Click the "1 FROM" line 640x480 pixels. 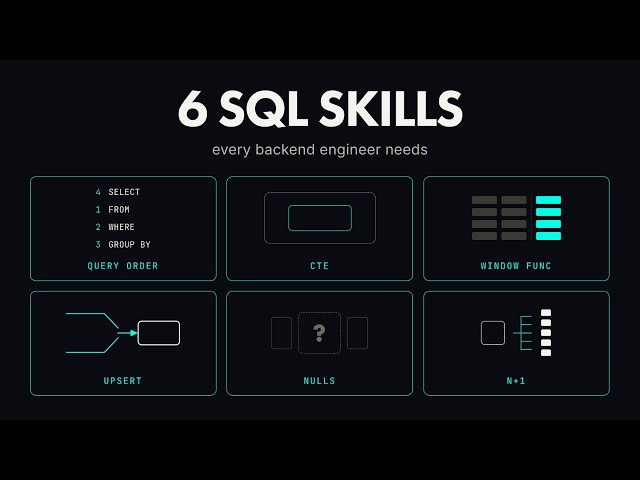(112, 209)
